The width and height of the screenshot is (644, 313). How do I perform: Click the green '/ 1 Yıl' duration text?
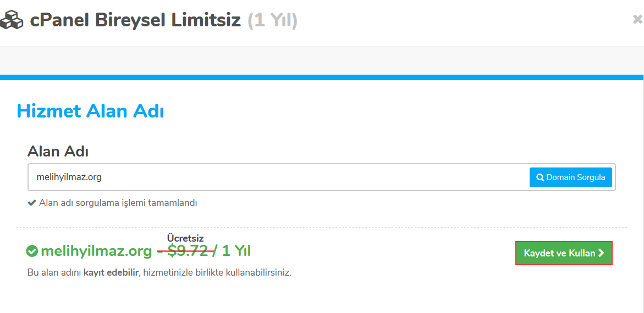coord(233,251)
